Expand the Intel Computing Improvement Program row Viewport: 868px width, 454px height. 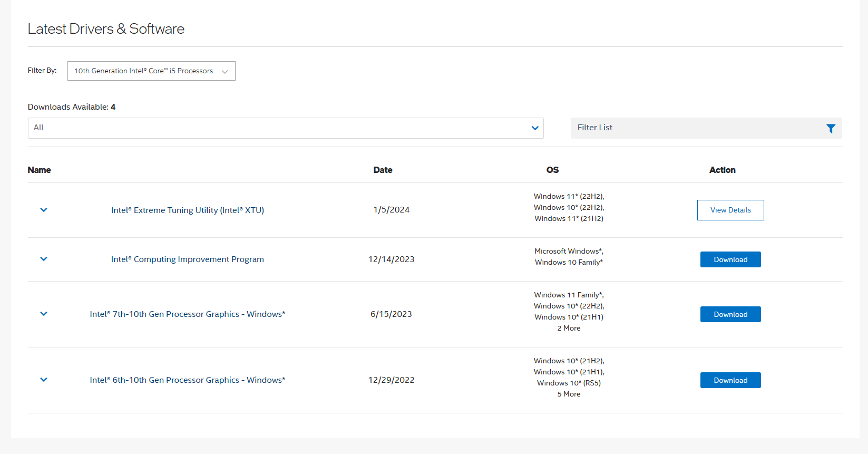click(x=44, y=259)
